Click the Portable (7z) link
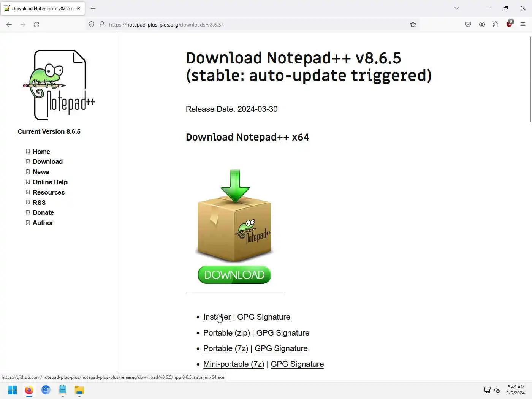Screen dimensions: 532x399 pyautogui.click(x=226, y=348)
